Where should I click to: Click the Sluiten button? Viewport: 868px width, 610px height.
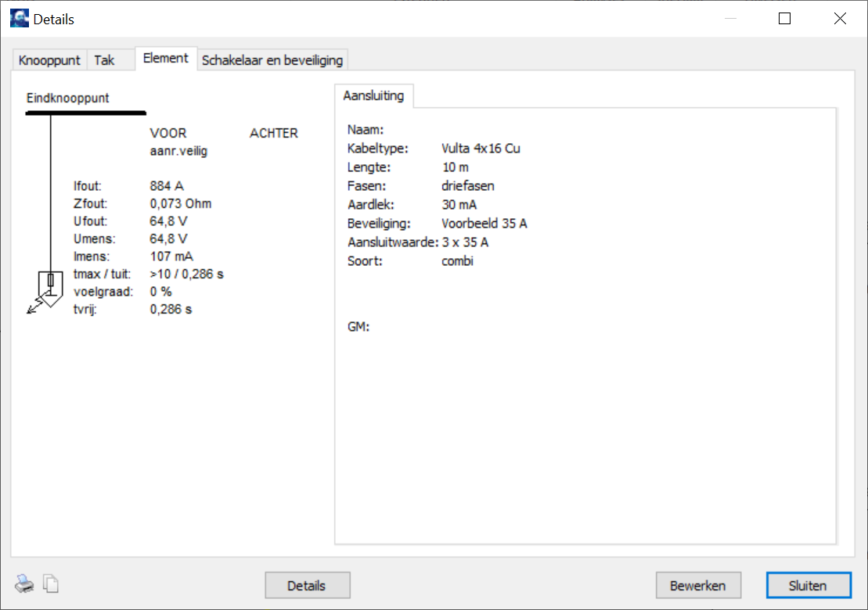pos(808,585)
